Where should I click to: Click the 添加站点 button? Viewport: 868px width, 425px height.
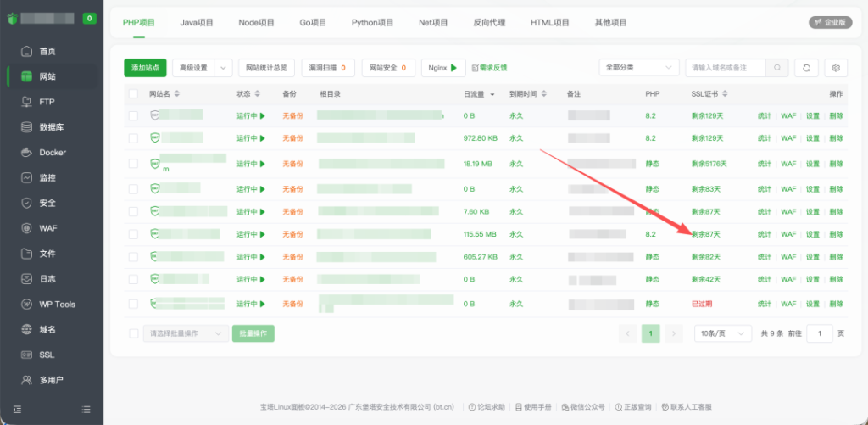click(x=145, y=68)
